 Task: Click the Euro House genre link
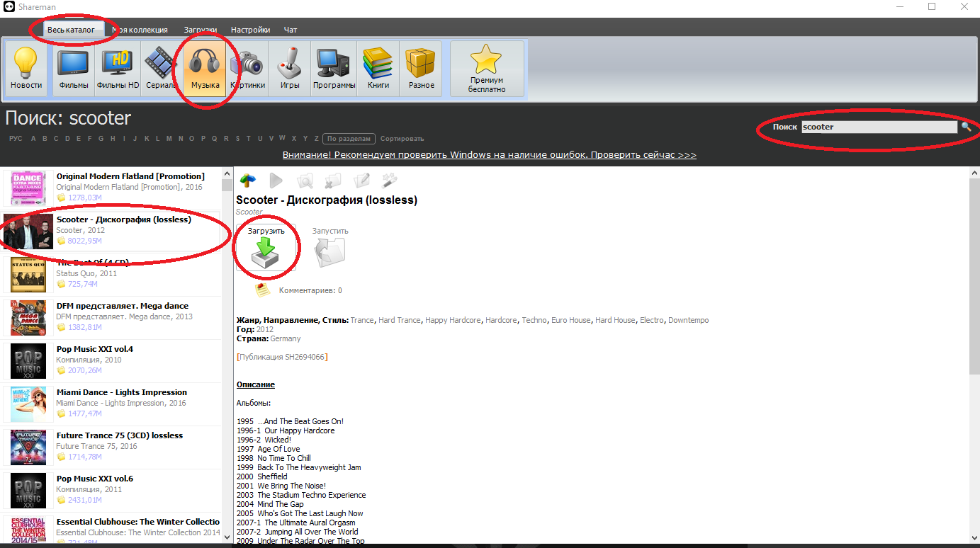coord(571,320)
